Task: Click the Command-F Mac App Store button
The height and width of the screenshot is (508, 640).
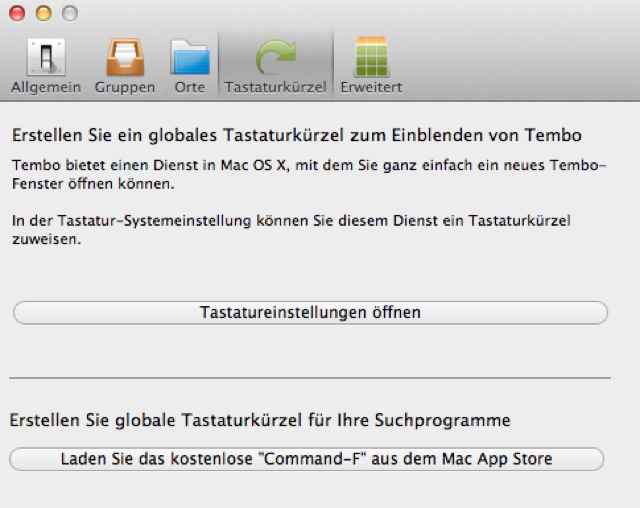Action: click(x=307, y=459)
